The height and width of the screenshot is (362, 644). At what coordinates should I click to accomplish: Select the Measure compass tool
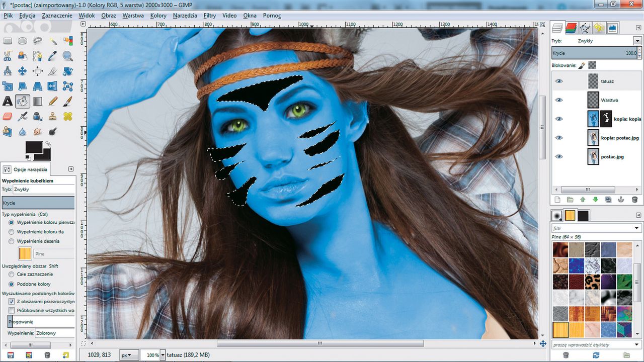coord(8,71)
